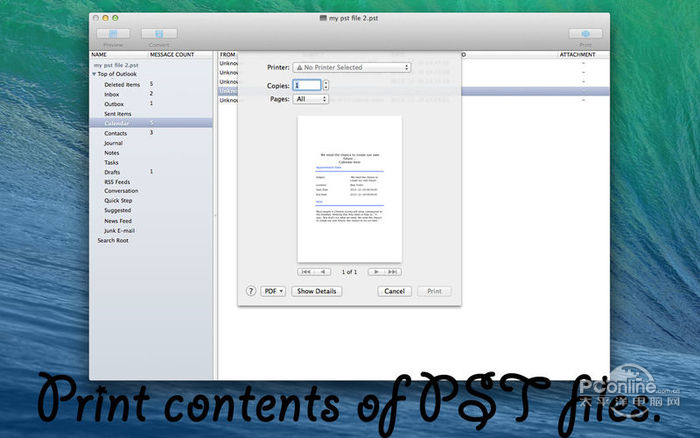Select the Notes folder

pyautogui.click(x=112, y=153)
